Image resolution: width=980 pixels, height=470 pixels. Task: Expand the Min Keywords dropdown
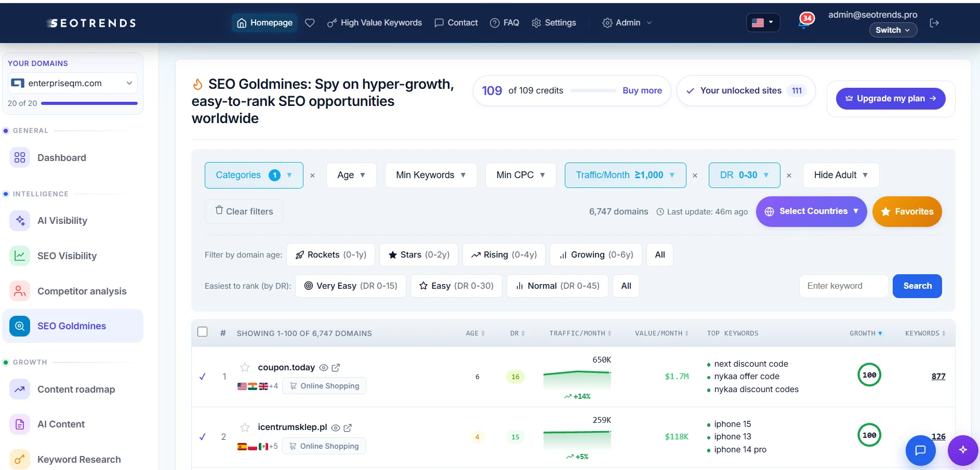431,176
